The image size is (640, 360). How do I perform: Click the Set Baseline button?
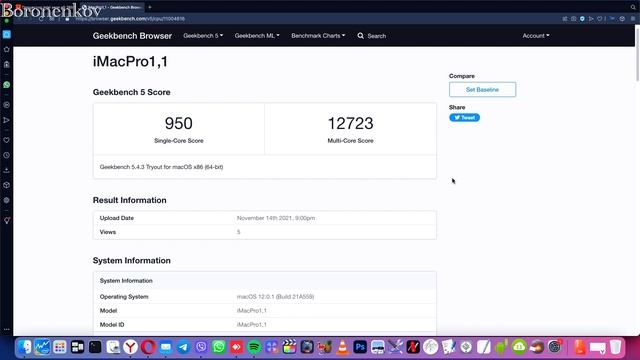(482, 89)
